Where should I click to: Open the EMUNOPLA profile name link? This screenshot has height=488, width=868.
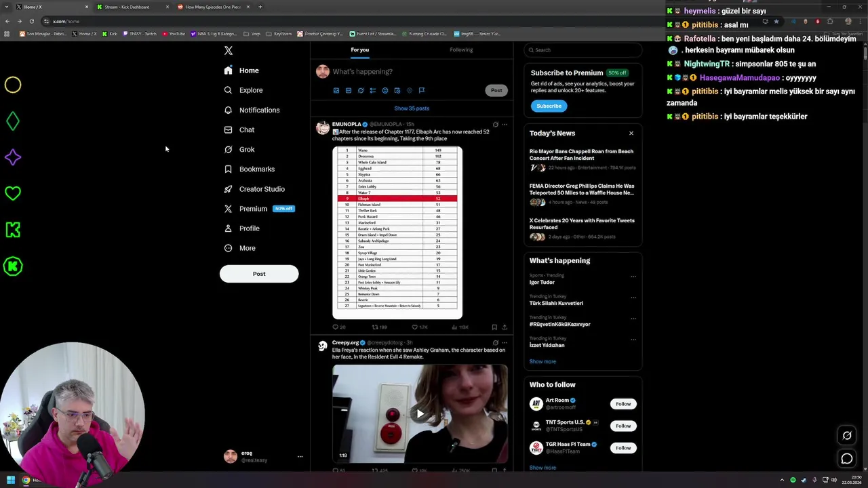347,124
